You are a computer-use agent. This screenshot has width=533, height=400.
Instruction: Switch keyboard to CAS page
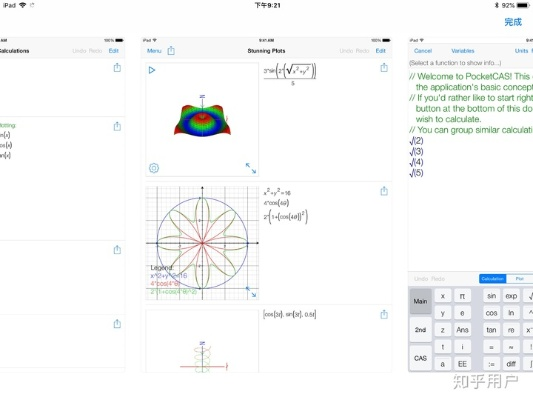(420, 358)
